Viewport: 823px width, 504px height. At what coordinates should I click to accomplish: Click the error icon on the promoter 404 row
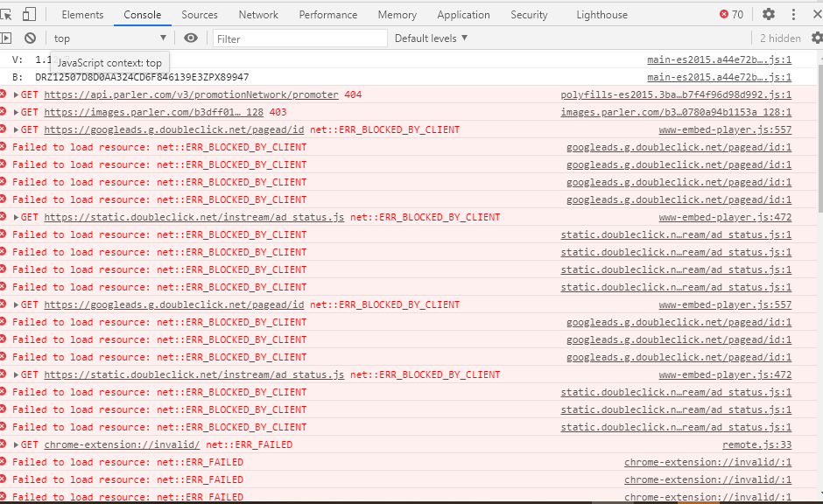tap(4, 94)
